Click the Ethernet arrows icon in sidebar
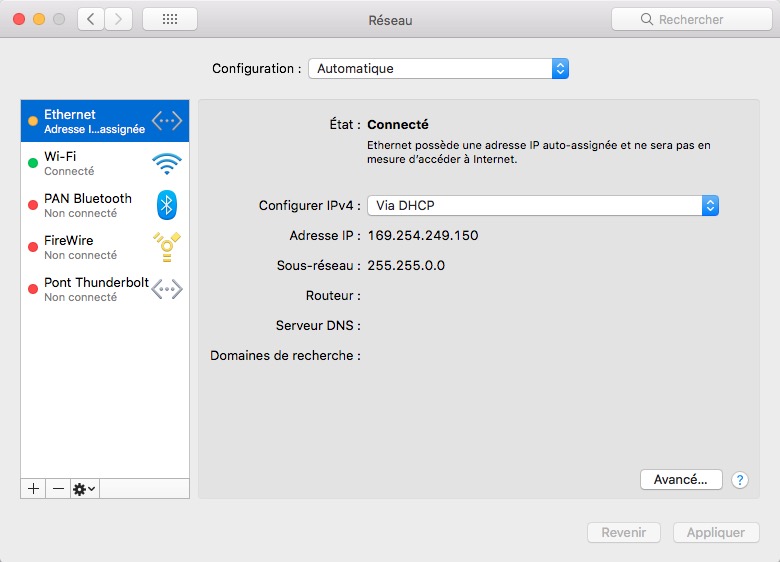 pos(167,121)
